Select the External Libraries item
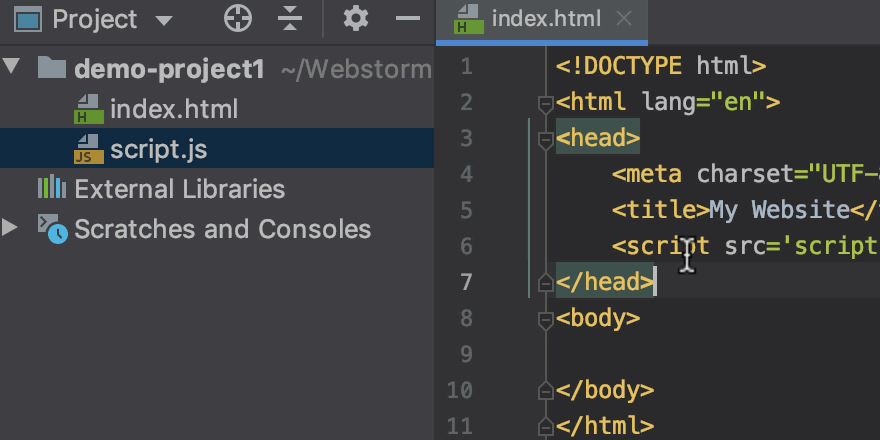880x440 pixels. [179, 189]
